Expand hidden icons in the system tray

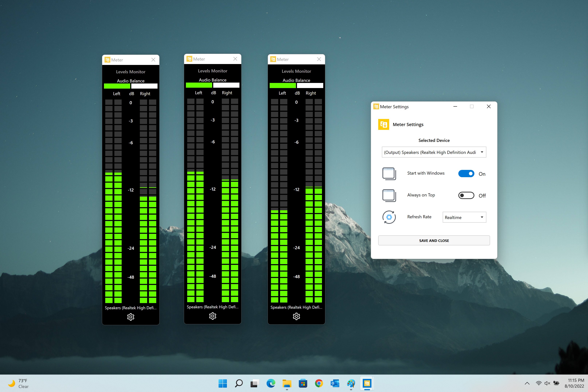tap(527, 383)
